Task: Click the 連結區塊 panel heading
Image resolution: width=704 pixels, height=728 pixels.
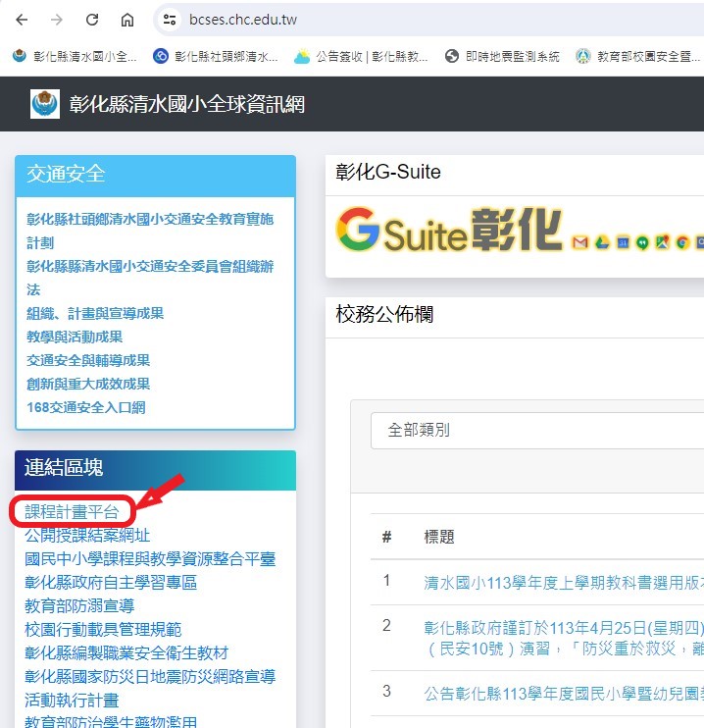Action: [64, 468]
